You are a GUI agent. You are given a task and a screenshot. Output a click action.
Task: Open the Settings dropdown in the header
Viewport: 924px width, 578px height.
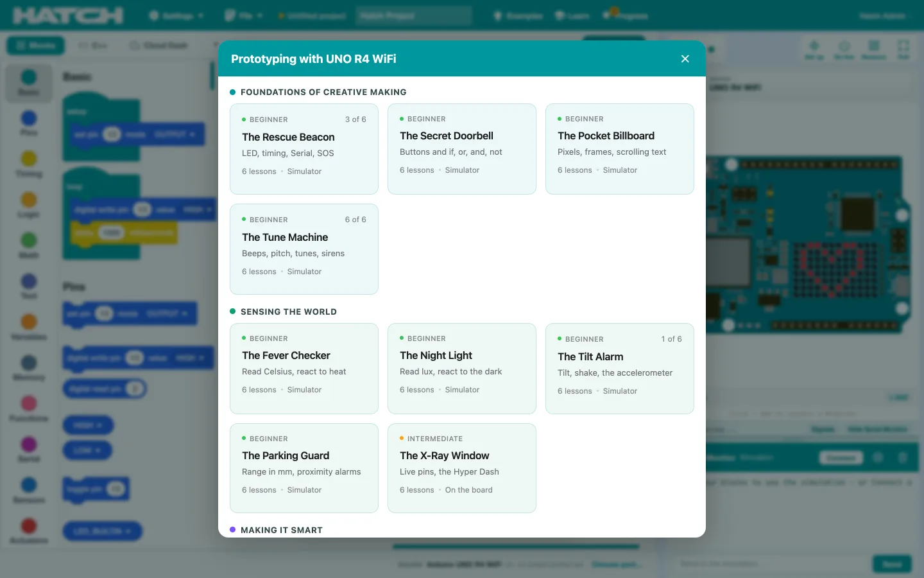click(x=176, y=15)
